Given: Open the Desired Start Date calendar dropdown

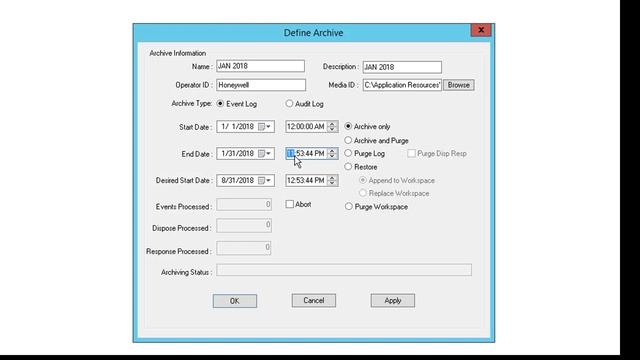Looking at the screenshot, I should pos(265,180).
